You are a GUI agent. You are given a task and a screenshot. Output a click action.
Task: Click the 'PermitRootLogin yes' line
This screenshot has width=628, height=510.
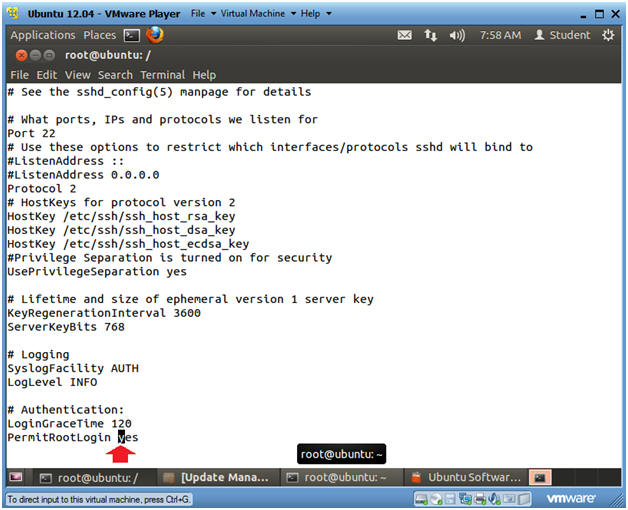(x=73, y=437)
